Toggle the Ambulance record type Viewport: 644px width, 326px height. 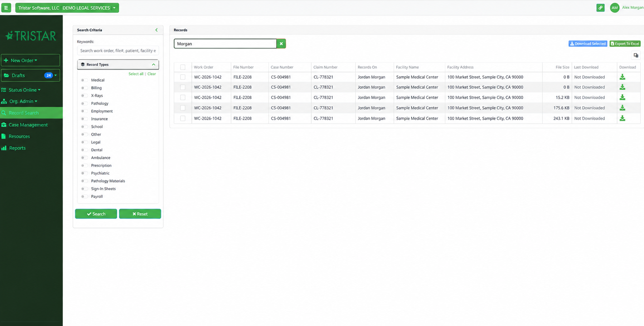click(x=84, y=158)
